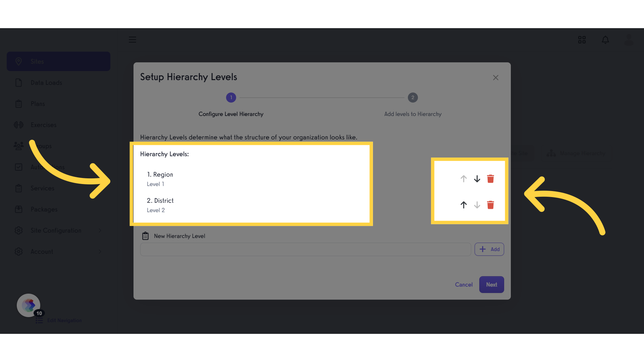Expand the Account section
The height and width of the screenshot is (362, 644).
point(42,251)
